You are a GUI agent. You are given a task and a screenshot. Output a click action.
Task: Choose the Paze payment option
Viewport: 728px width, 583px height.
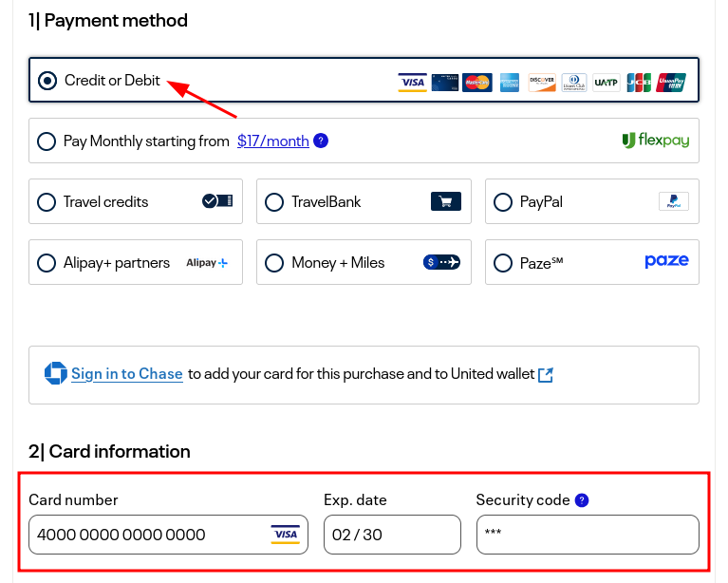(503, 263)
